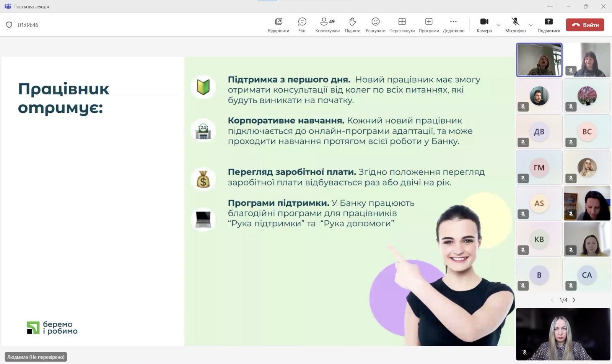The width and height of the screenshot is (612, 364).
Task: Click the shield security icon
Action: click(9, 25)
